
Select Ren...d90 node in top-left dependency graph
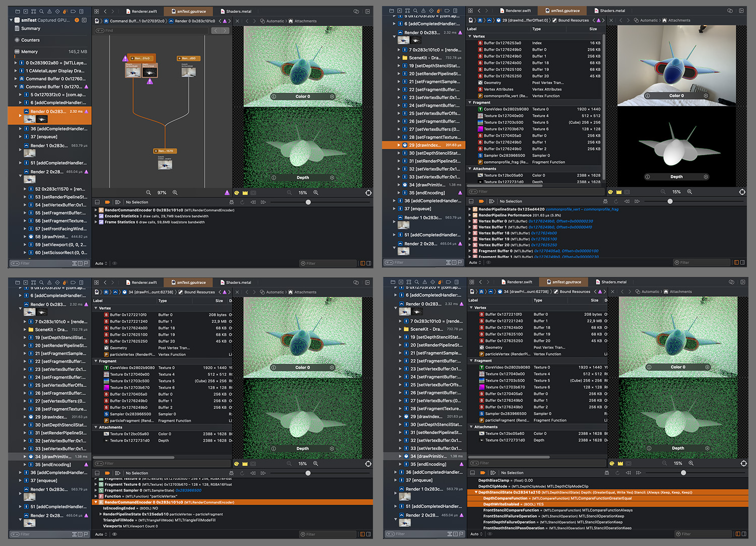pyautogui.click(x=187, y=58)
